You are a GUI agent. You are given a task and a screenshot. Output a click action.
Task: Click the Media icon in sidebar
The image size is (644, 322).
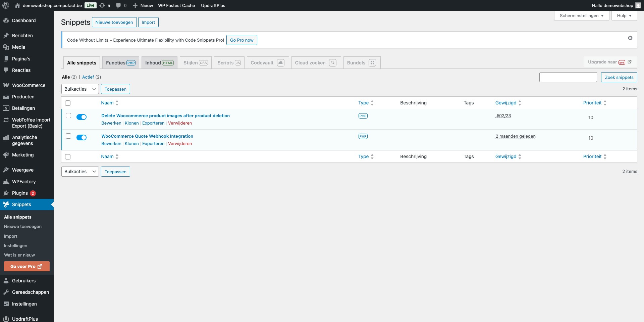(6, 47)
